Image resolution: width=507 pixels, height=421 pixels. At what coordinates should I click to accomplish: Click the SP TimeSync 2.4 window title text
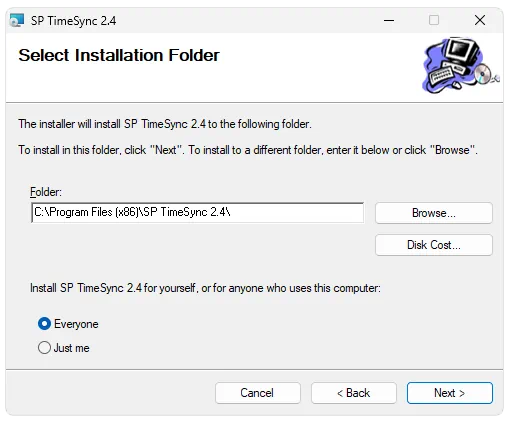click(73, 21)
